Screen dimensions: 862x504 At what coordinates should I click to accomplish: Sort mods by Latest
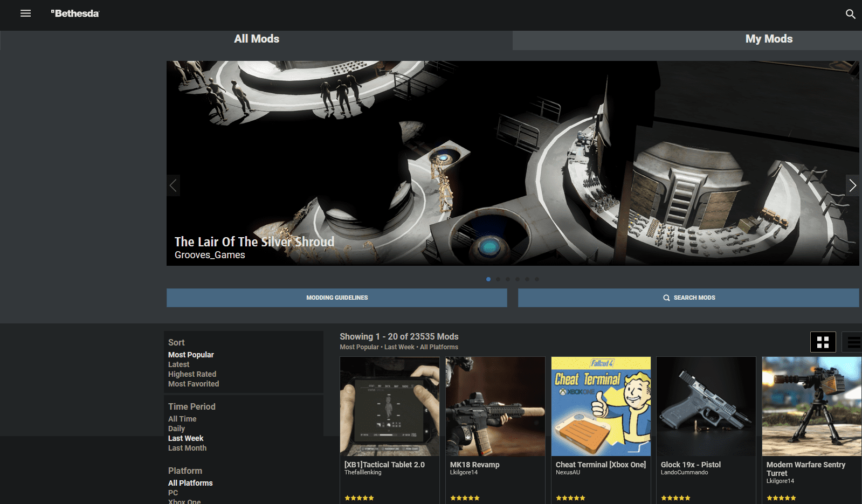178,364
